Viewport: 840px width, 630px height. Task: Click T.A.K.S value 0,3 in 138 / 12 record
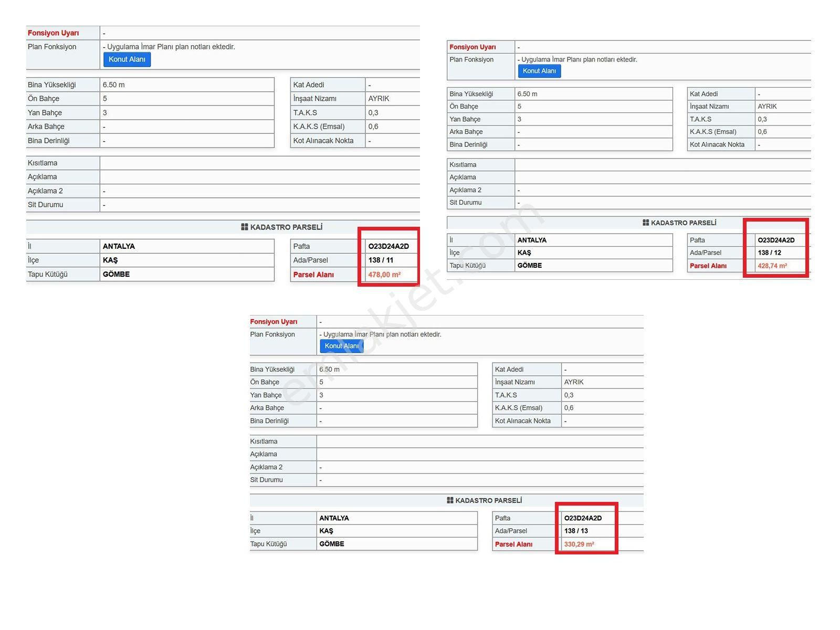coord(762,119)
